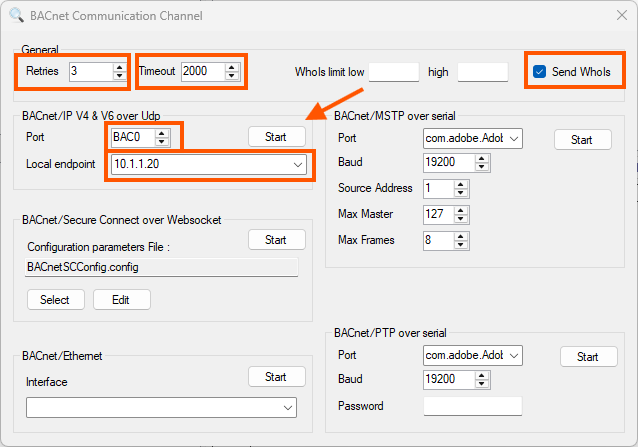The width and height of the screenshot is (638, 447).
Task: Increase the Source Address value
Action: [461, 185]
